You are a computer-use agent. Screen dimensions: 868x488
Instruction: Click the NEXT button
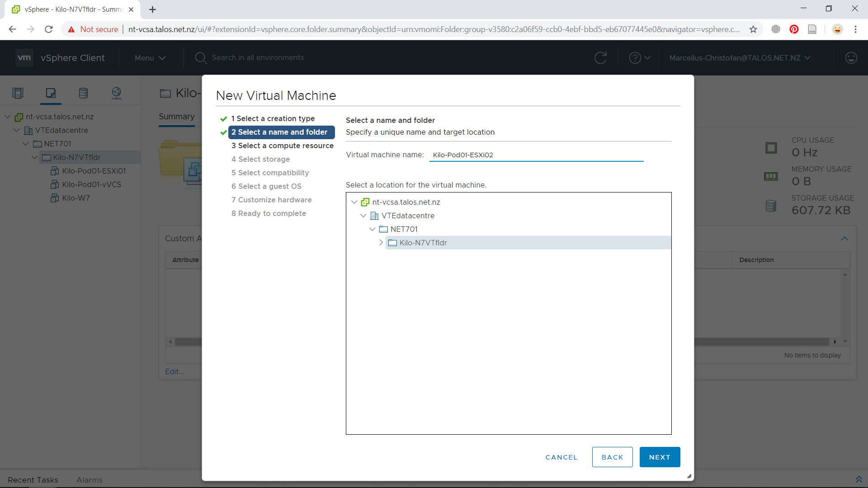659,457
